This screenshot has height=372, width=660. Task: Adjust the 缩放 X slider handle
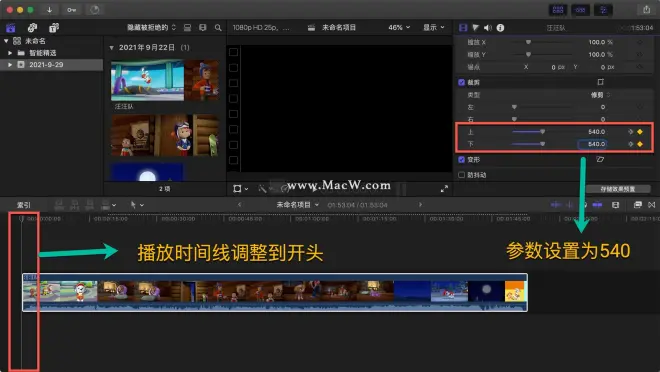[528, 42]
